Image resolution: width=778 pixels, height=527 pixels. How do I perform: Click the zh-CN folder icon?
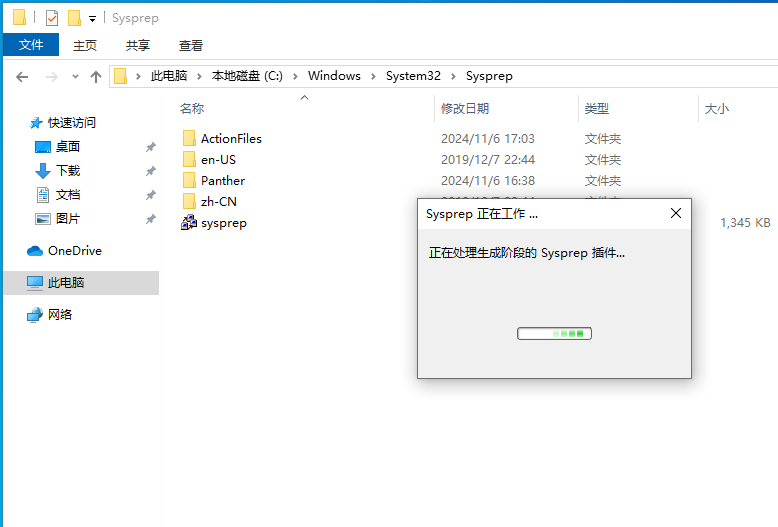point(189,201)
